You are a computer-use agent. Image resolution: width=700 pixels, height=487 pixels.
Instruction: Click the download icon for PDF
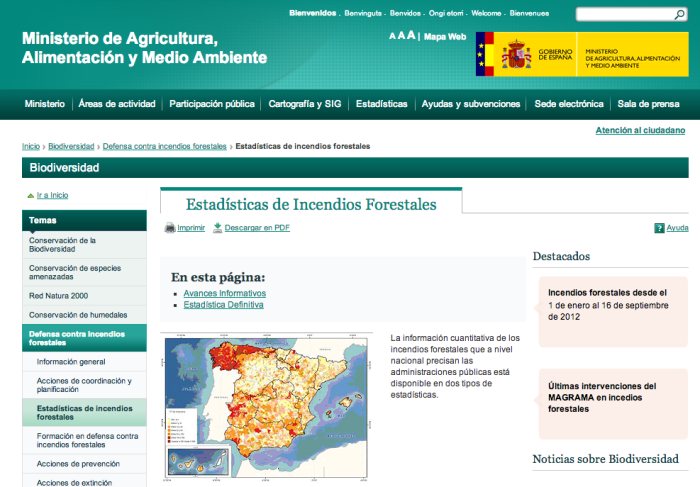click(217, 228)
